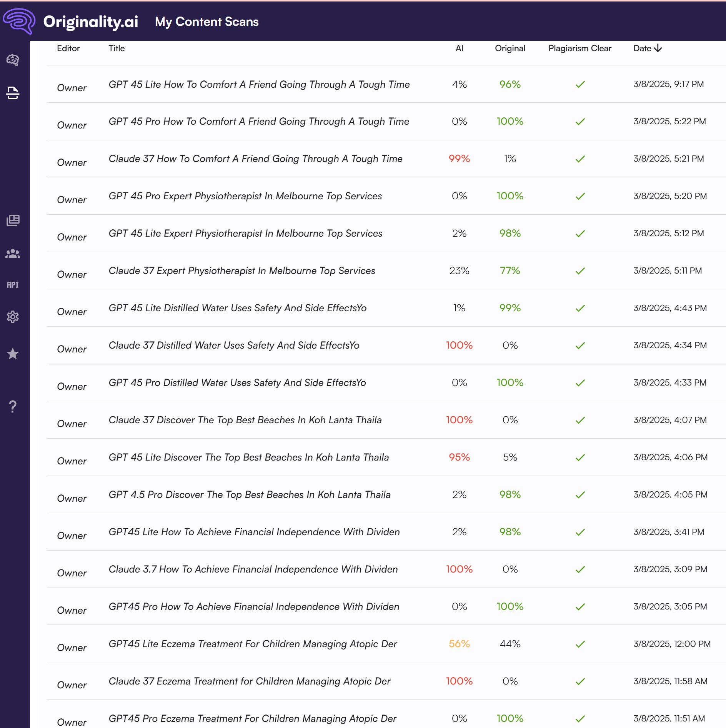Click the Originality.ai brain logo
Screen dimensions: 726x728
pos(19,21)
